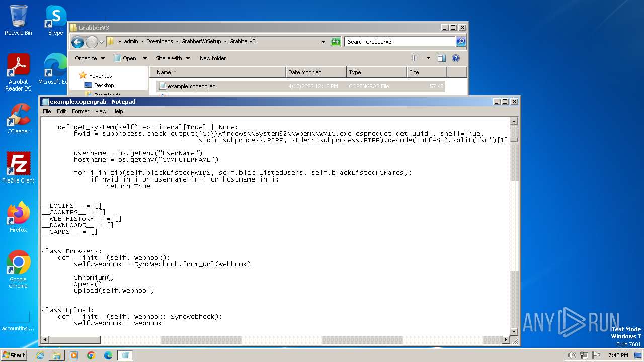This screenshot has height=362, width=644.
Task: Open the Recycle Bin desktop icon
Action: (x=18, y=20)
